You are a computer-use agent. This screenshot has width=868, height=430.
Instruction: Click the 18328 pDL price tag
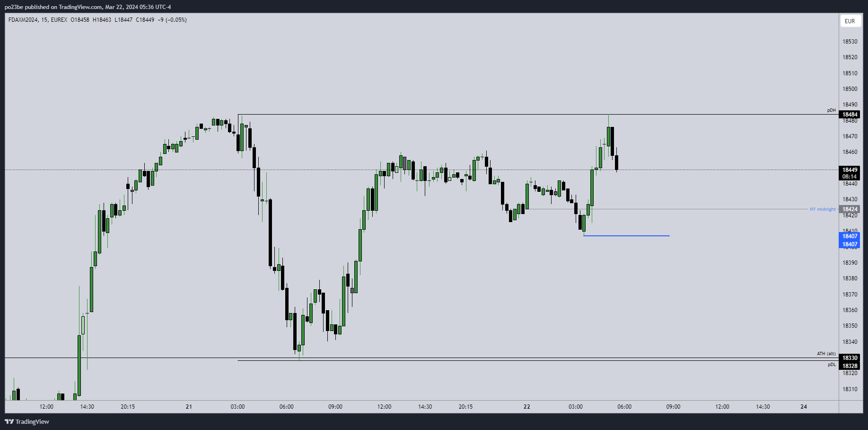850,366
